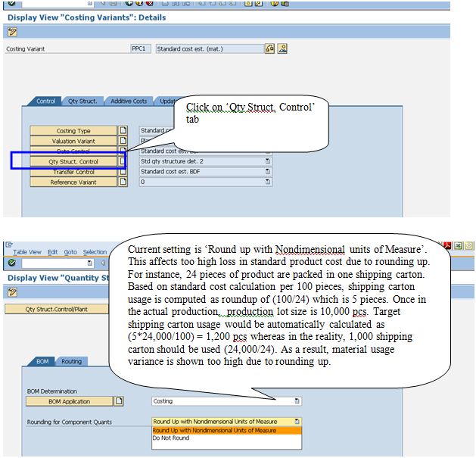Click the create document icon beside Costing Type
This screenshot has height=458, width=476.
coord(123,131)
